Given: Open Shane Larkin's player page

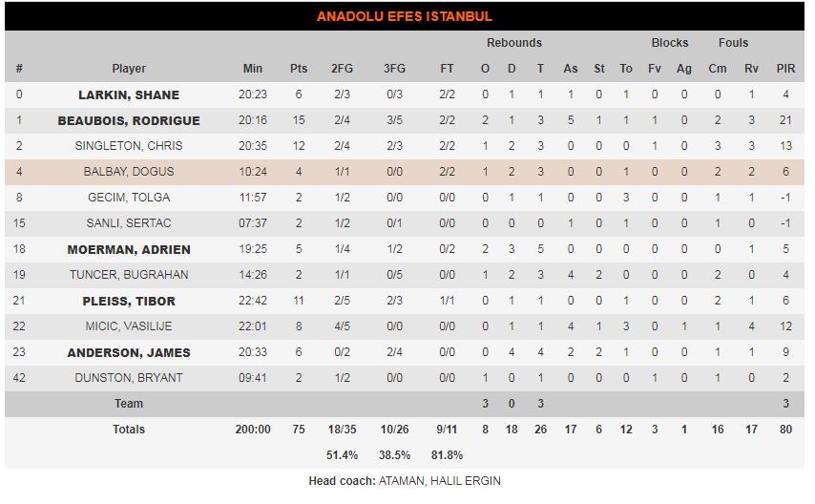Looking at the screenshot, I should [129, 95].
